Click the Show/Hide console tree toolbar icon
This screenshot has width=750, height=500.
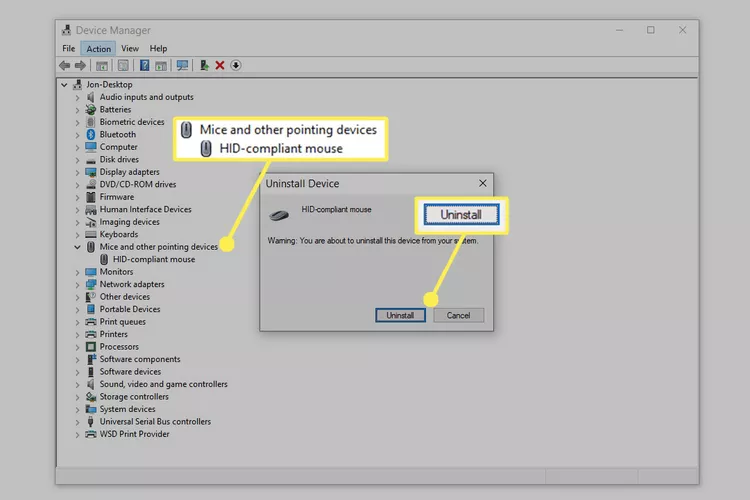102,66
